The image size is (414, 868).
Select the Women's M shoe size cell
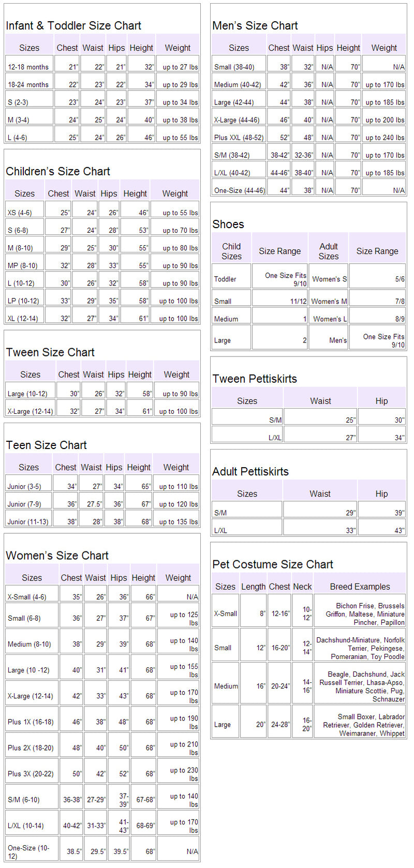click(329, 301)
